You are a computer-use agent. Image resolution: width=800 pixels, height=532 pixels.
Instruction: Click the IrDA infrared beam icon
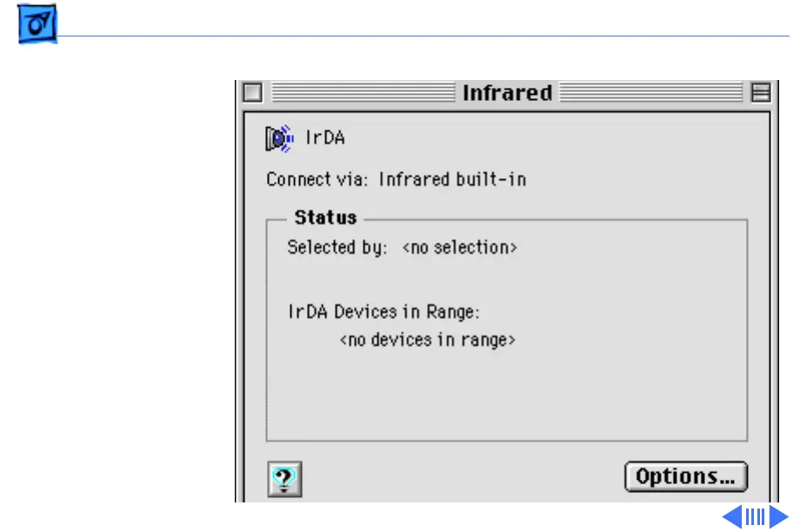pyautogui.click(x=279, y=137)
